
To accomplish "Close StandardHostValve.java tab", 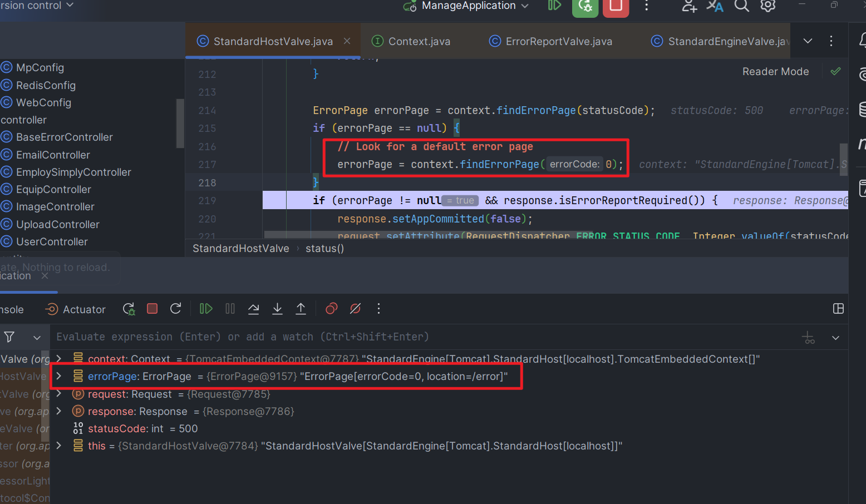I will pyautogui.click(x=347, y=41).
